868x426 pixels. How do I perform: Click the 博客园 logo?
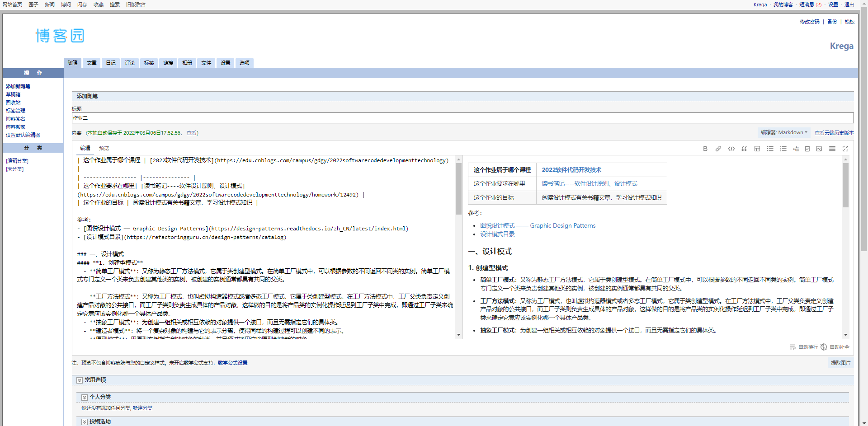60,36
